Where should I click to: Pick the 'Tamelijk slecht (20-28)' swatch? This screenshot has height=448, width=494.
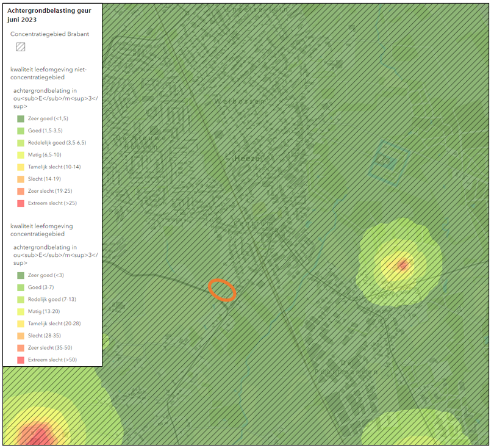(21, 323)
